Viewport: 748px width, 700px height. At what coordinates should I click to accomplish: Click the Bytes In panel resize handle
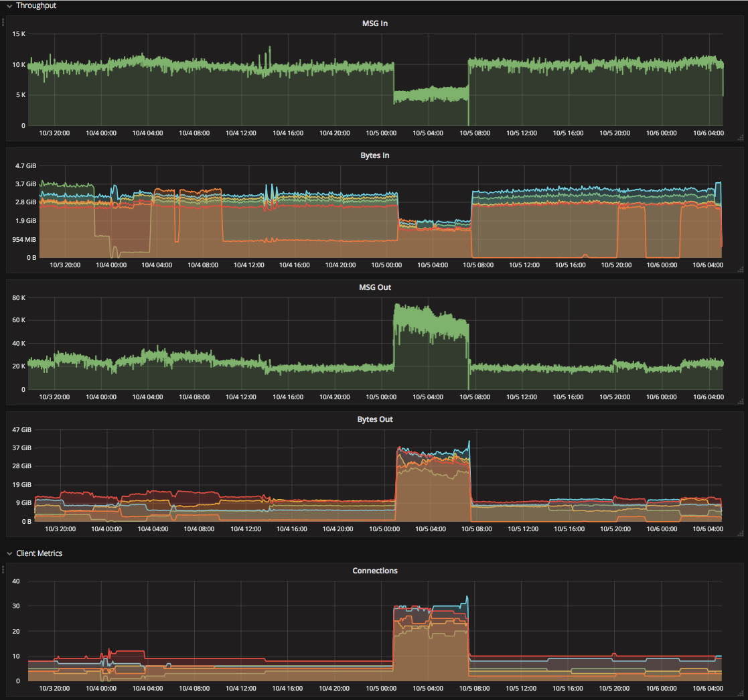coord(741,269)
